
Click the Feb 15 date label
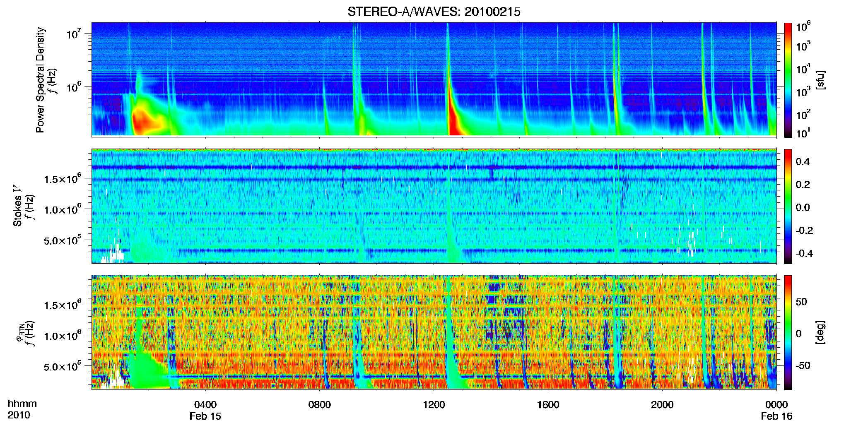point(205,416)
